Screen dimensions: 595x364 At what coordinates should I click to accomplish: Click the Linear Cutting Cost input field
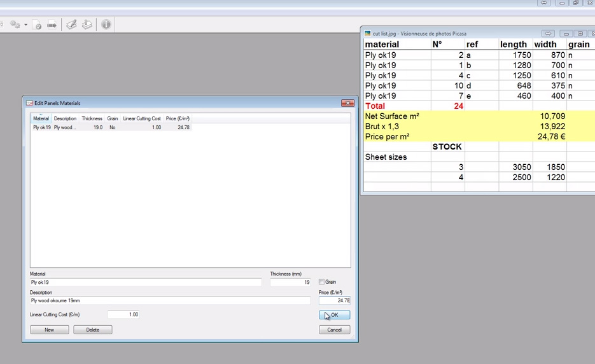(123, 314)
